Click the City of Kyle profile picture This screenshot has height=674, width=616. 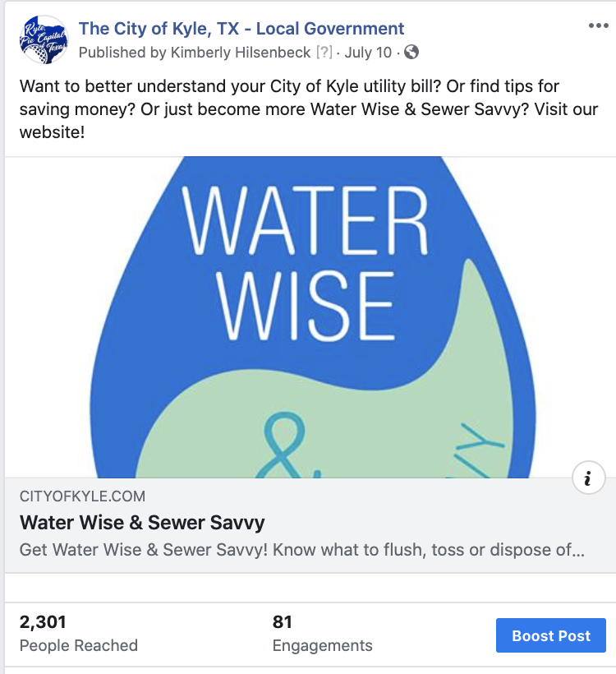click(43, 39)
